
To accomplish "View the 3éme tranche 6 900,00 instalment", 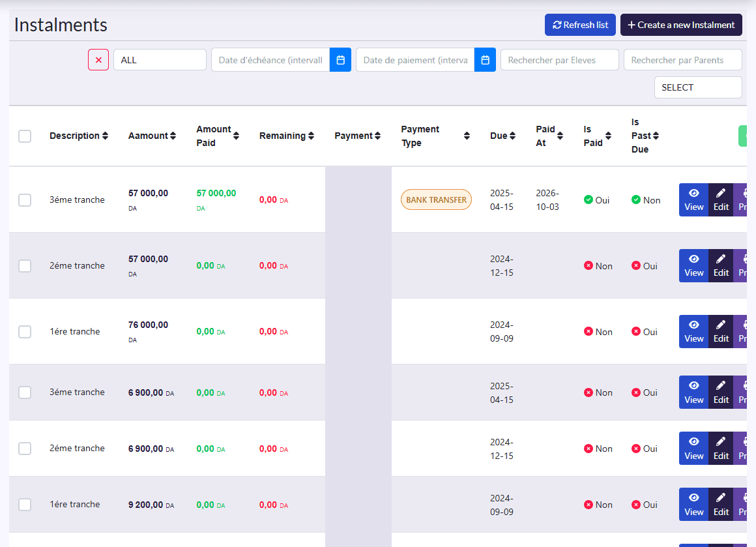I will tap(694, 392).
